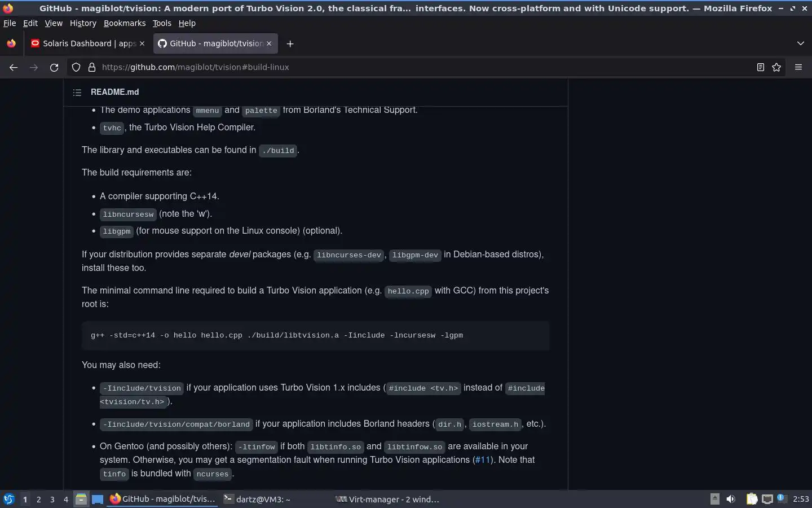The height and width of the screenshot is (508, 812).
Task: Click the libncursesw inline code
Action: [128, 214]
